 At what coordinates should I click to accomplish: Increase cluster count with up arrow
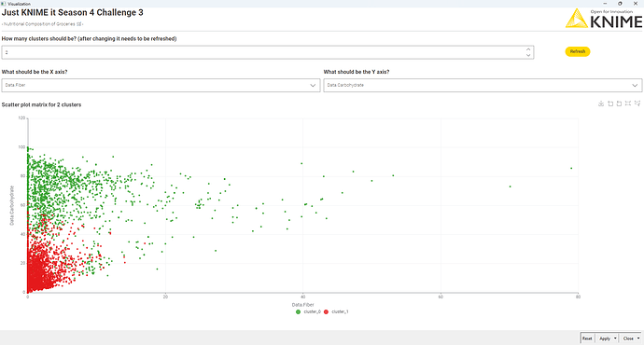528,49
